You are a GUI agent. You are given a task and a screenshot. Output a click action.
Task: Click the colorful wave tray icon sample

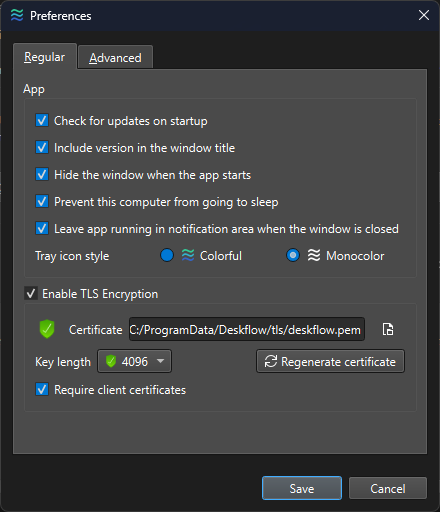click(188, 256)
